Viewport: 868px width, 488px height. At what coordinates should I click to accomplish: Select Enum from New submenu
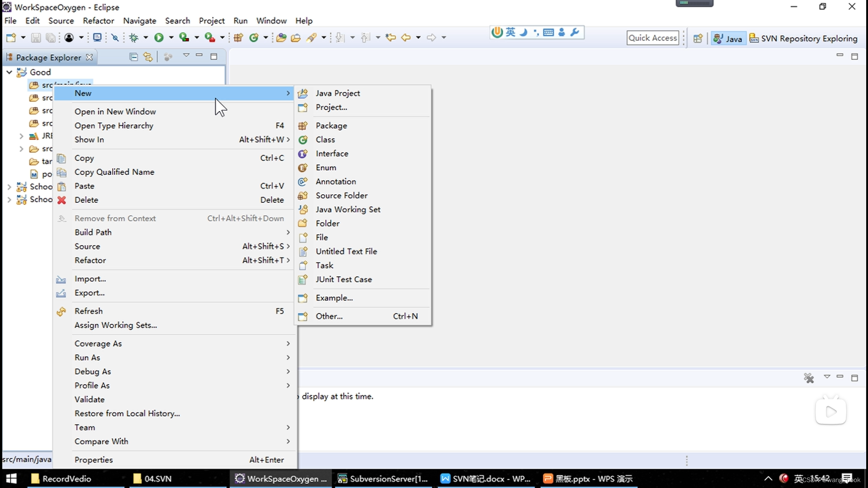[326, 168]
